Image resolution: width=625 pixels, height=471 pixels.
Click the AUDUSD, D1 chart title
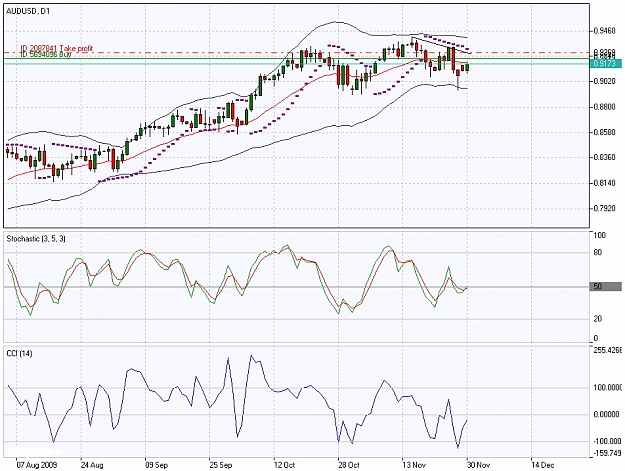click(x=28, y=12)
